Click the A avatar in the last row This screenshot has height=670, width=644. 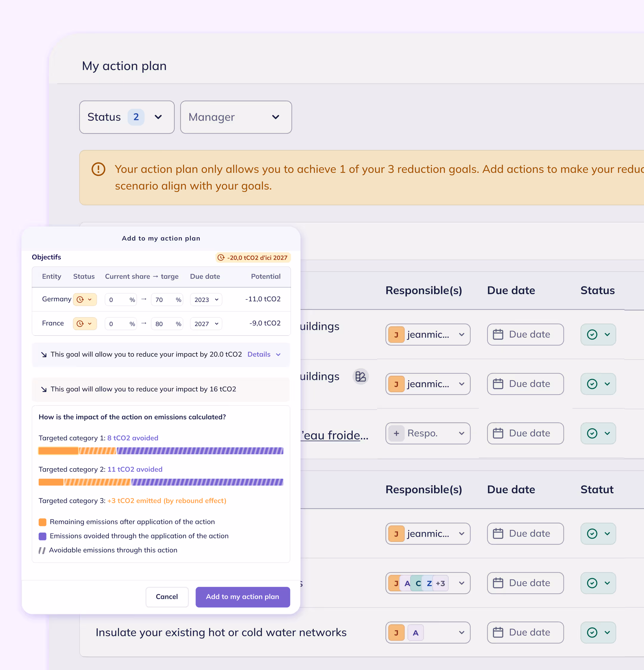416,633
